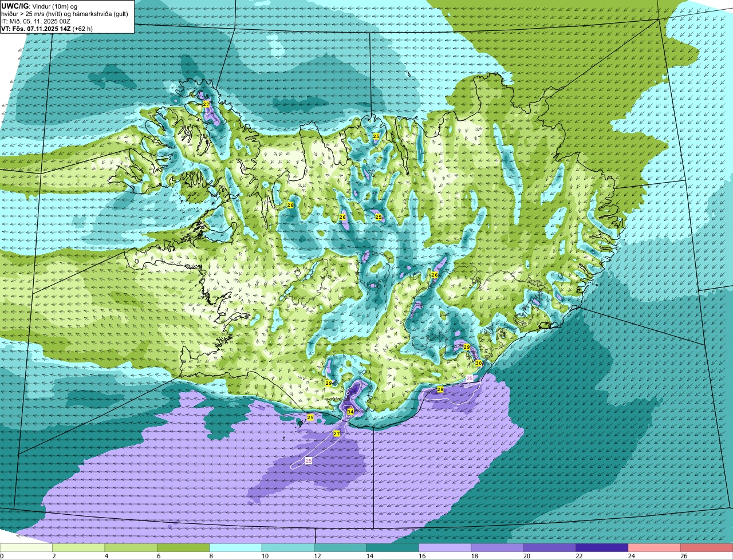The height and width of the screenshot is (560, 733).
Task: Click the legend tick label '8'
Action: pos(211,555)
